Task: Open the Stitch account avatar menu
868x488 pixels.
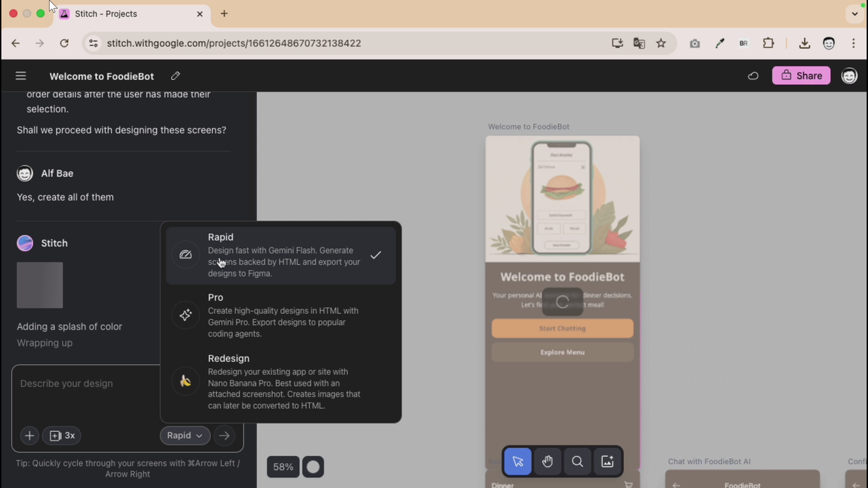Action: (x=849, y=76)
